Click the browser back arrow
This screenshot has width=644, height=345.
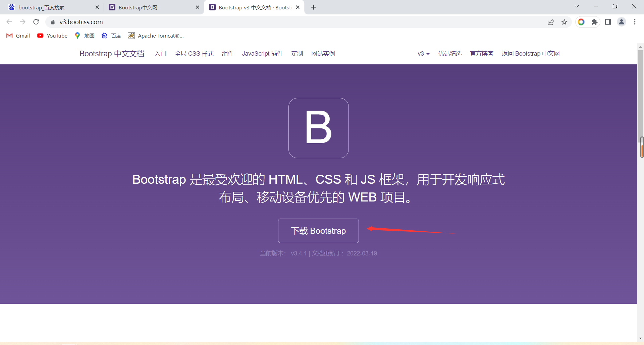[9, 22]
